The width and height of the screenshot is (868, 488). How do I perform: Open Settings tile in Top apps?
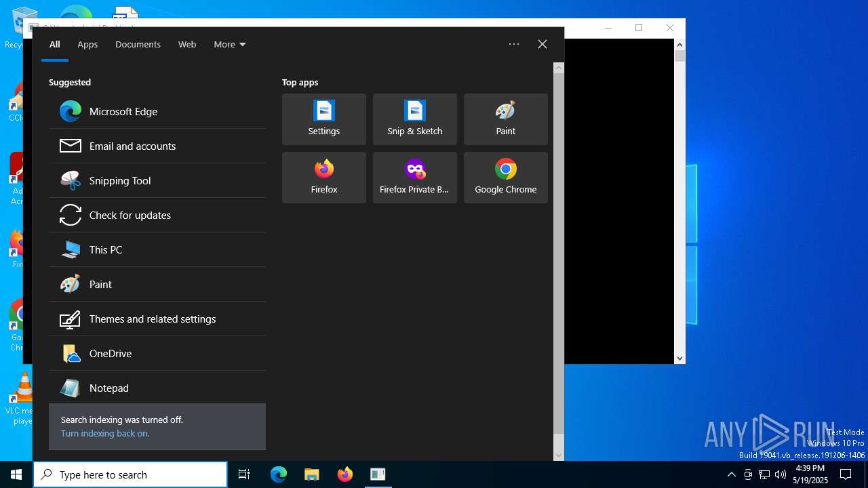(x=324, y=119)
